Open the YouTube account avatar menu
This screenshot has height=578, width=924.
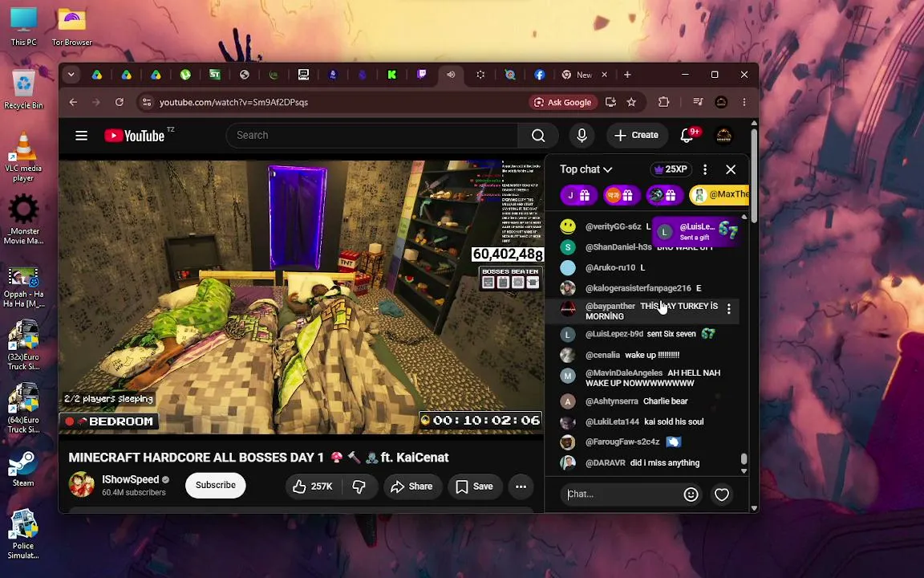pyautogui.click(x=723, y=136)
